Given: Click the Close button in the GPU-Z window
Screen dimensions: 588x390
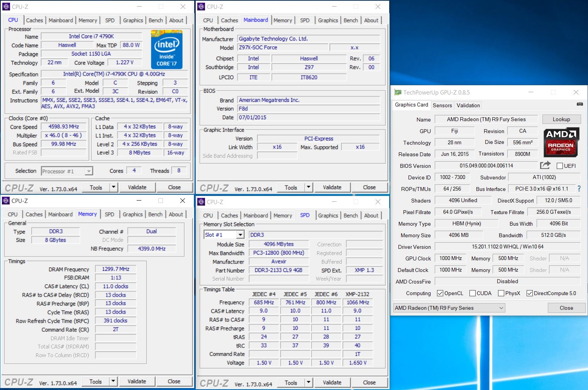Looking at the screenshot, I should point(566,308).
